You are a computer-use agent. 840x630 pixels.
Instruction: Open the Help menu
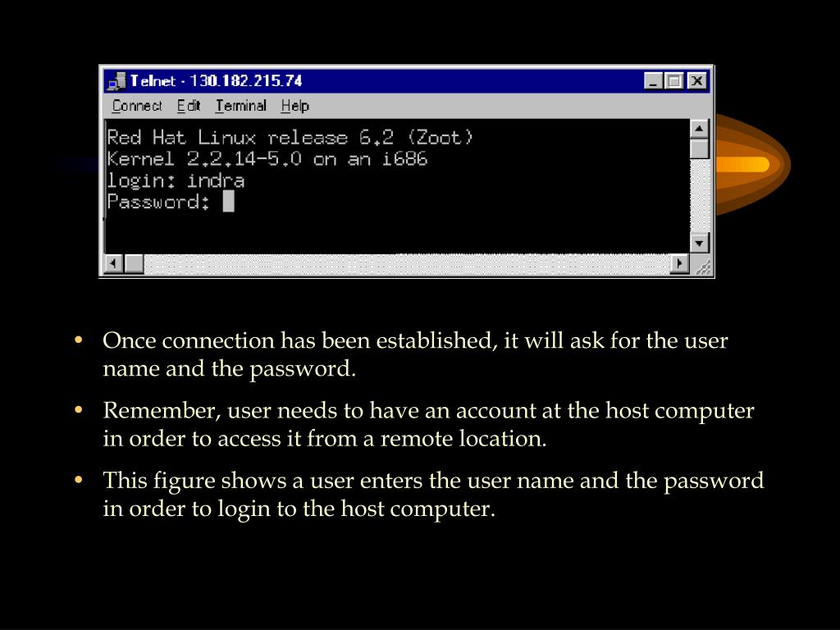pos(294,106)
